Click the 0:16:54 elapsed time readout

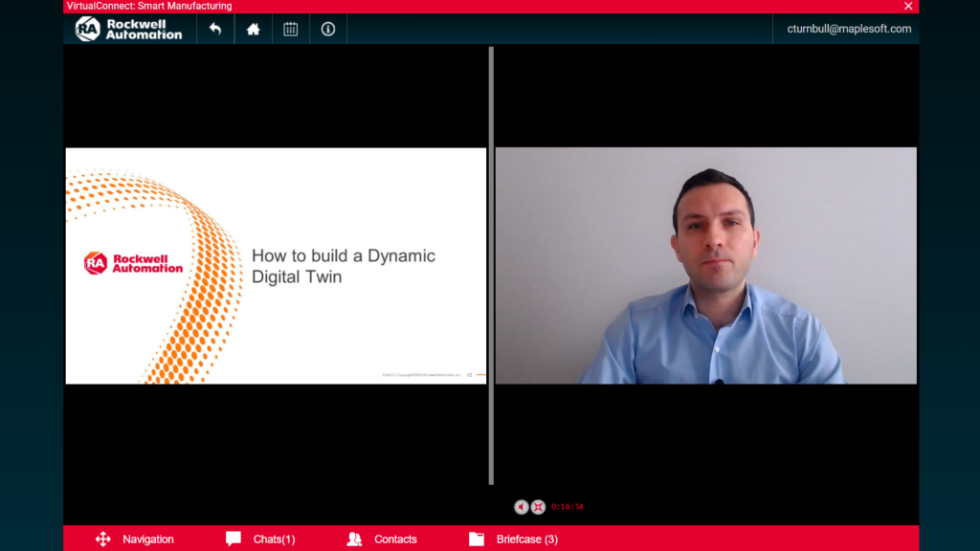pos(567,507)
